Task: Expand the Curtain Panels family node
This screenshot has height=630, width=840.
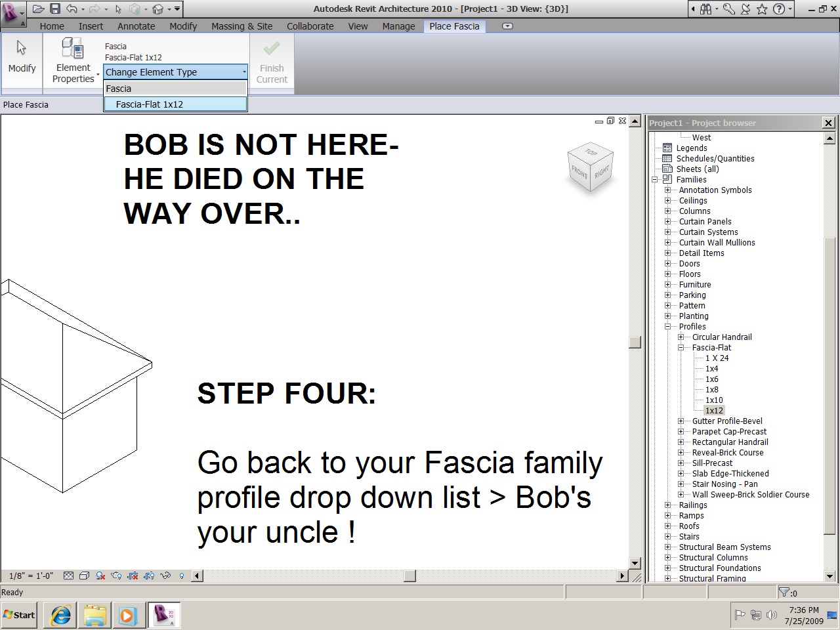Action: (x=668, y=222)
